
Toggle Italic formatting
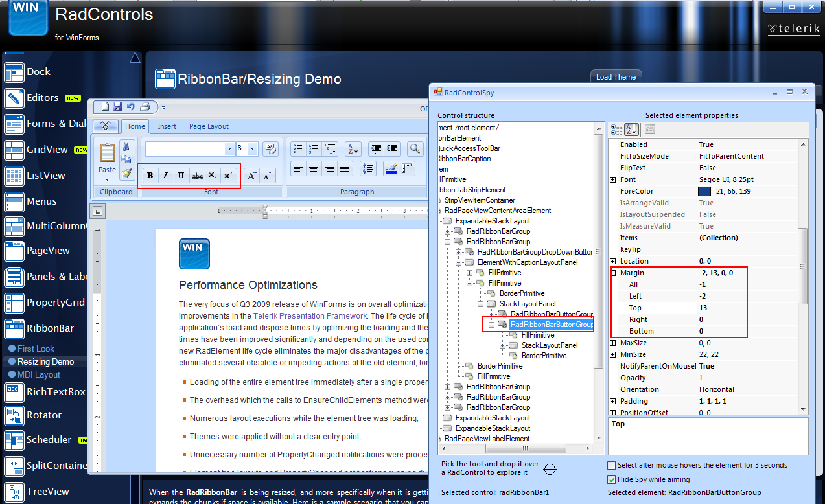coord(166,176)
